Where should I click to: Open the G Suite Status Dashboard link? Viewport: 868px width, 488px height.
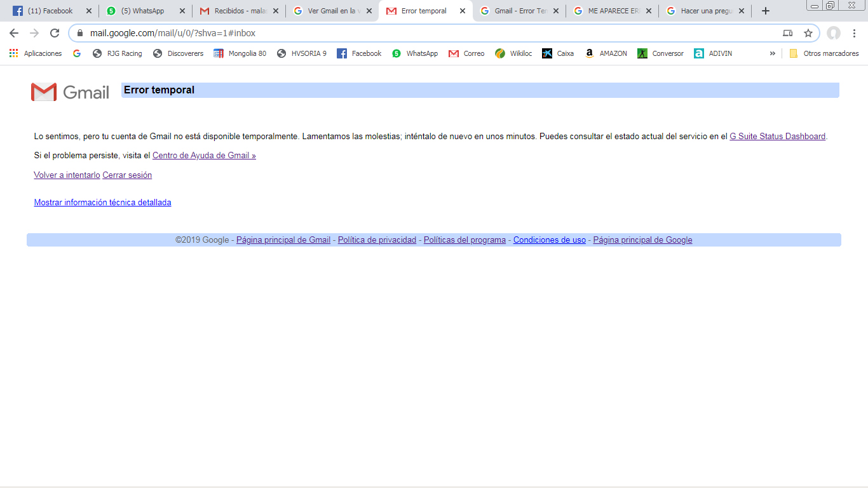pyautogui.click(x=777, y=136)
